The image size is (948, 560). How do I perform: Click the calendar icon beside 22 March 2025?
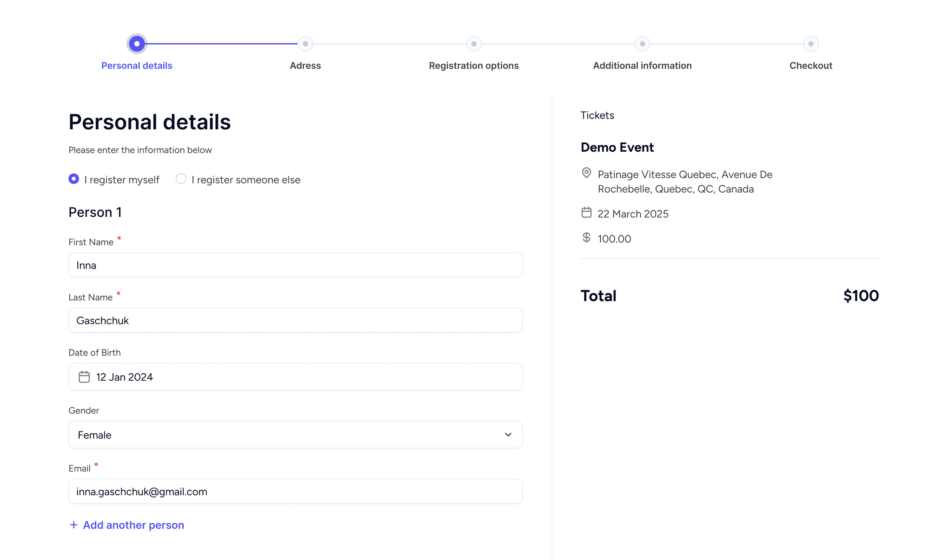click(x=586, y=213)
